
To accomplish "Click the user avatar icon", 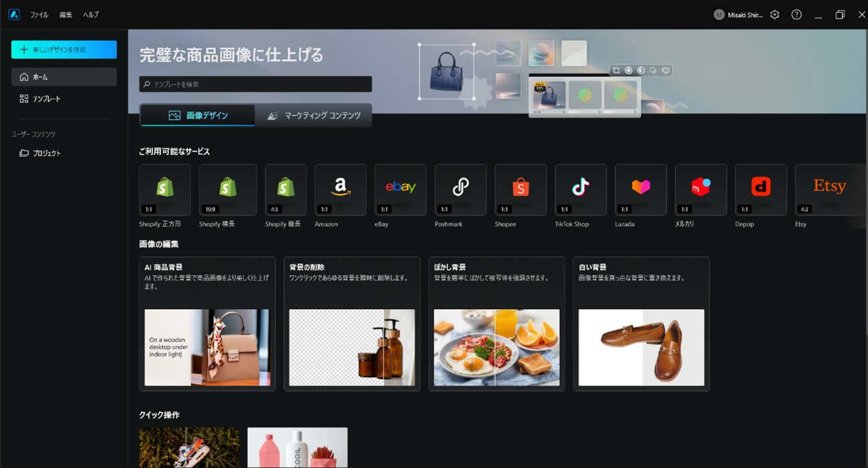I will 719,15.
